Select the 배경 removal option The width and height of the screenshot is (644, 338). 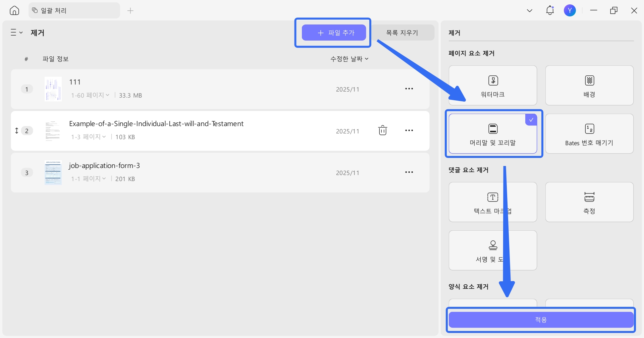(x=589, y=86)
